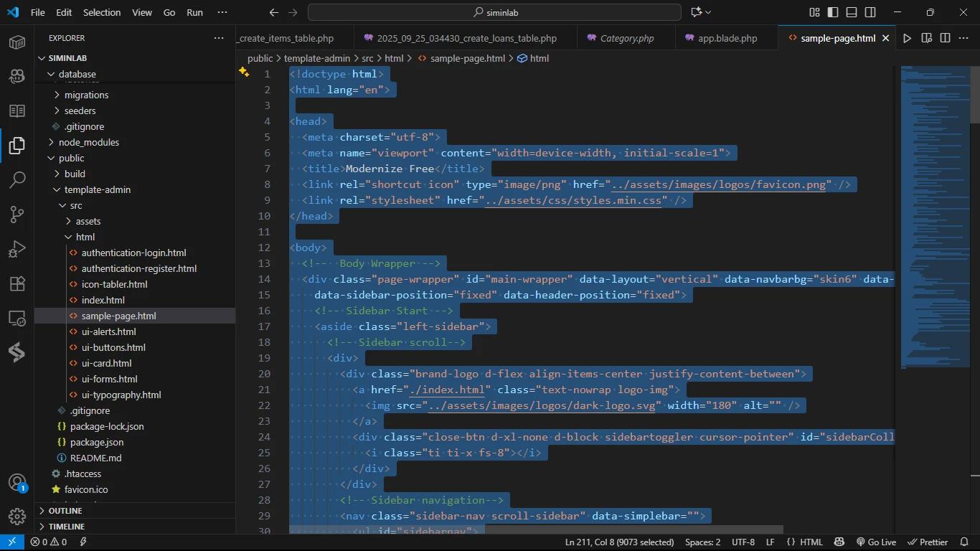Click the Go Live status button
Screen dimensions: 980x551
click(876, 542)
